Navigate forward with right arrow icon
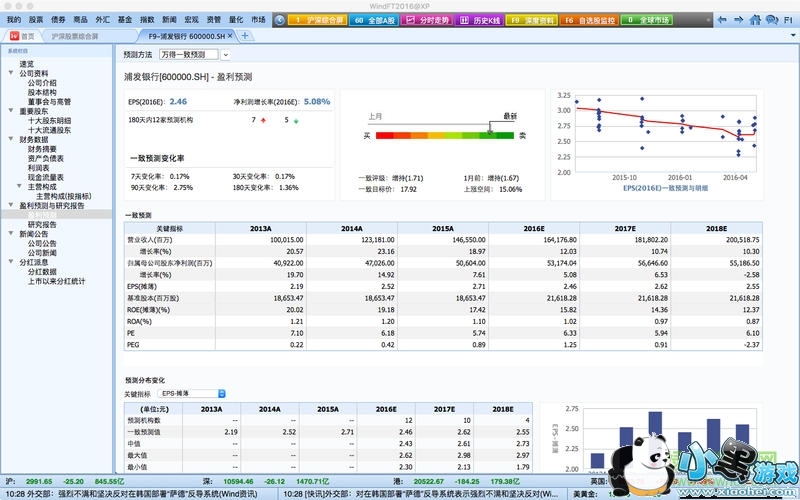The width and height of the screenshot is (800, 500). [x=738, y=20]
